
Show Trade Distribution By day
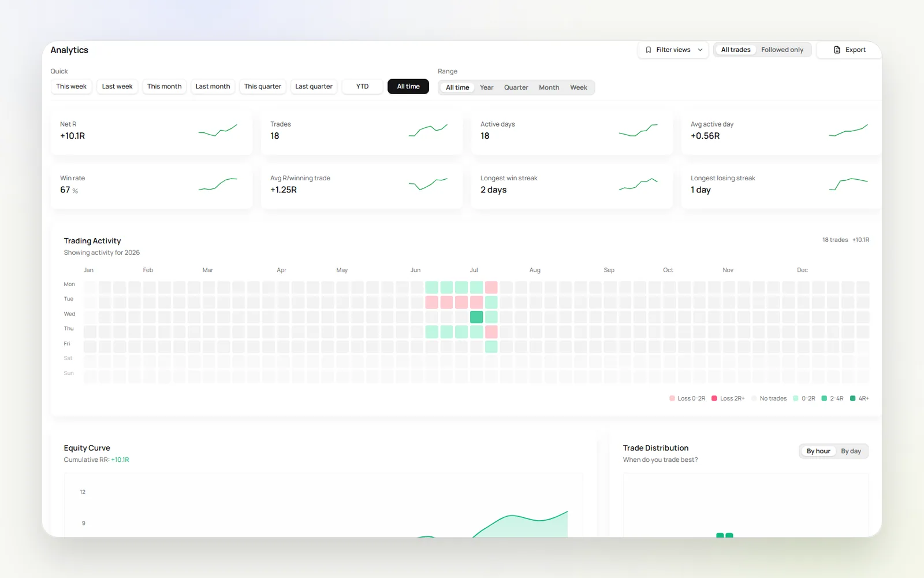(x=851, y=451)
